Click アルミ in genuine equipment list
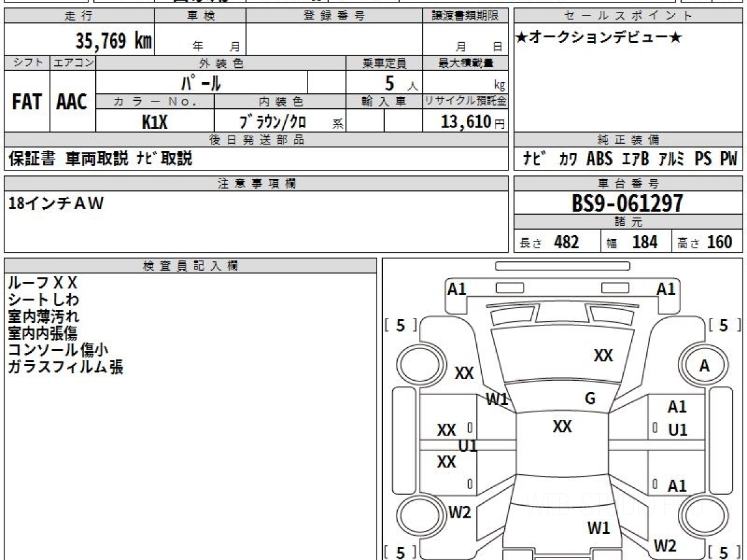 pyautogui.click(x=672, y=159)
